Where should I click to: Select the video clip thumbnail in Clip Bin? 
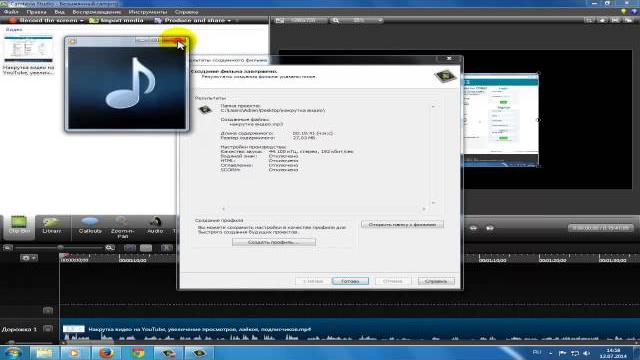coord(28,48)
